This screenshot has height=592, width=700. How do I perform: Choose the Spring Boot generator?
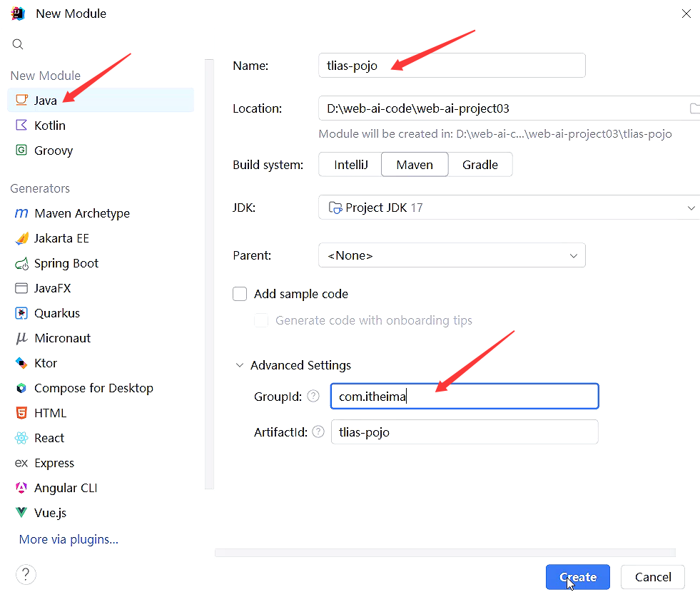(101, 263)
